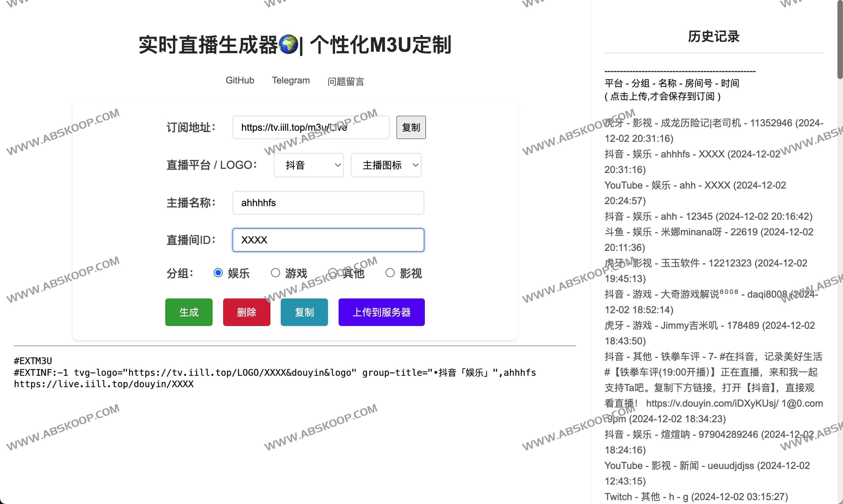Open the Telegram link

[x=291, y=80]
